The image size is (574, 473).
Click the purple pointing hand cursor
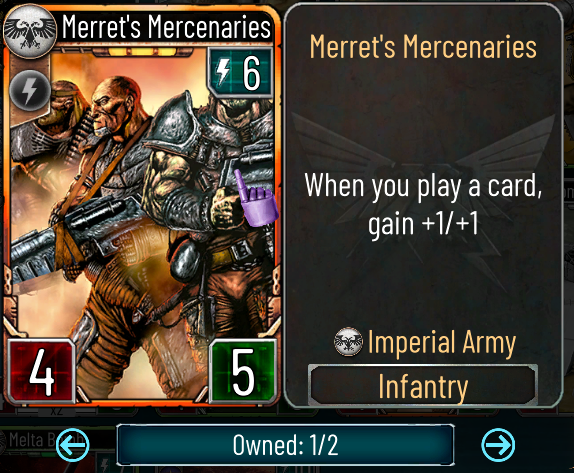(x=255, y=199)
